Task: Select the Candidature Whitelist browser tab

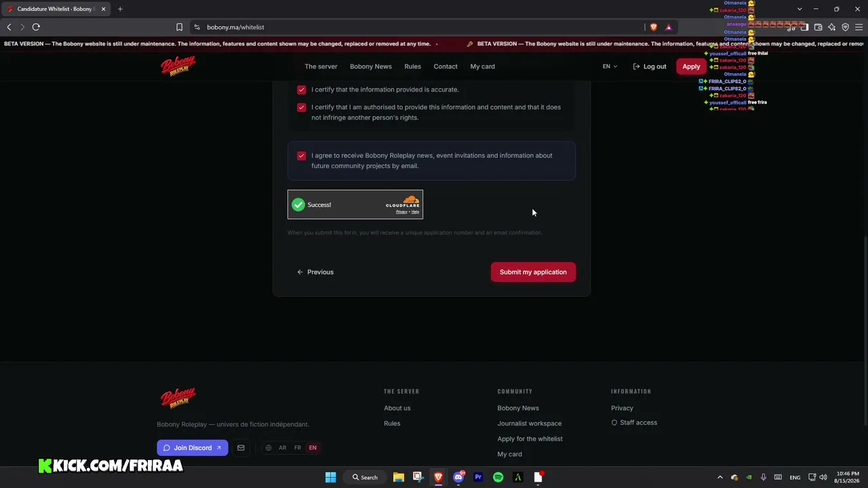Action: click(x=56, y=9)
